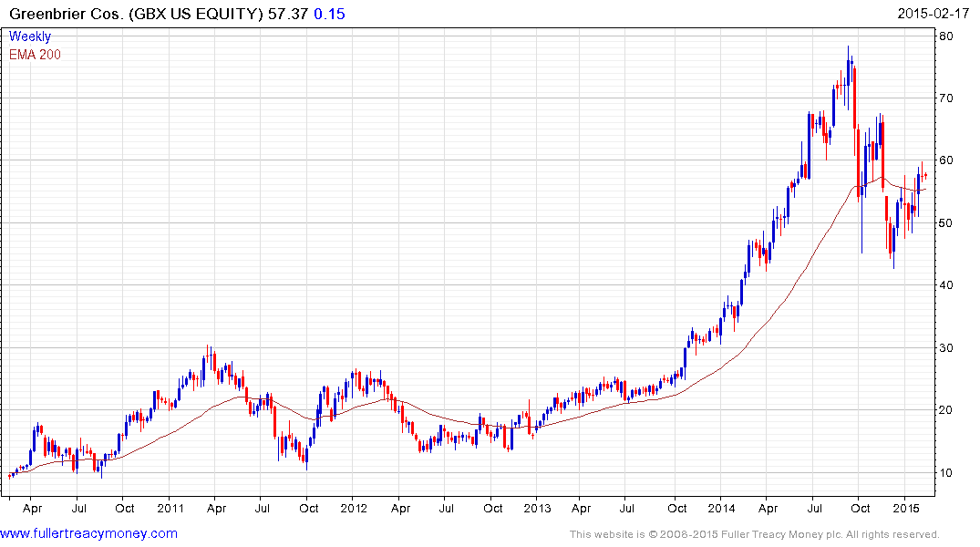Click the copyright notice text at bottom

pyautogui.click(x=755, y=534)
